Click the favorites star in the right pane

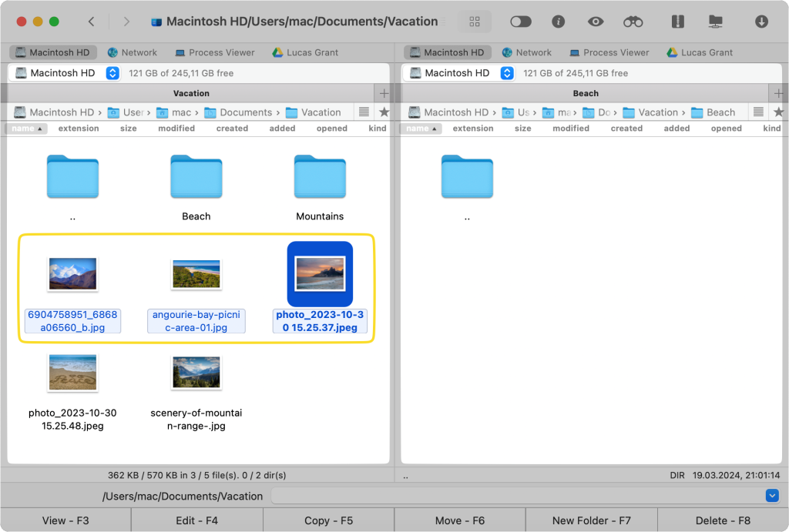click(778, 112)
